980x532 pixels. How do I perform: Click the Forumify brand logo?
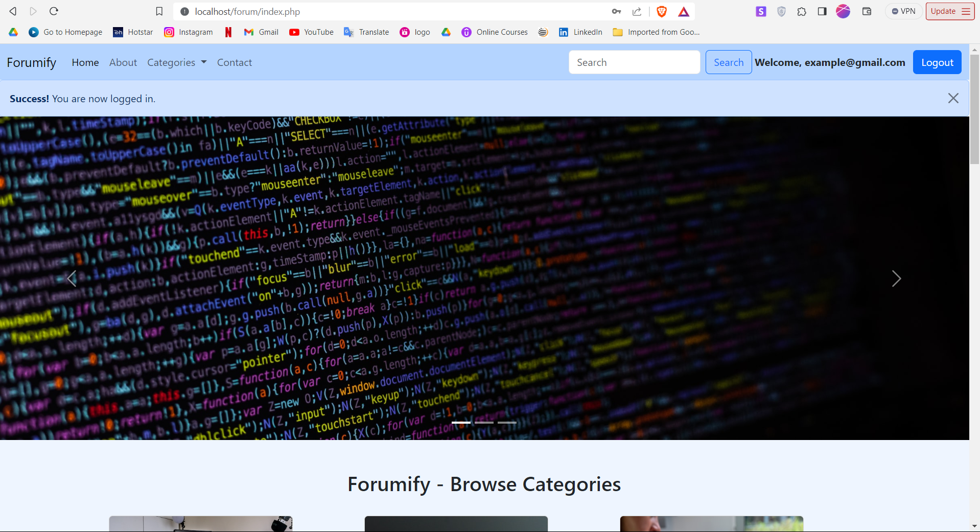tap(32, 62)
